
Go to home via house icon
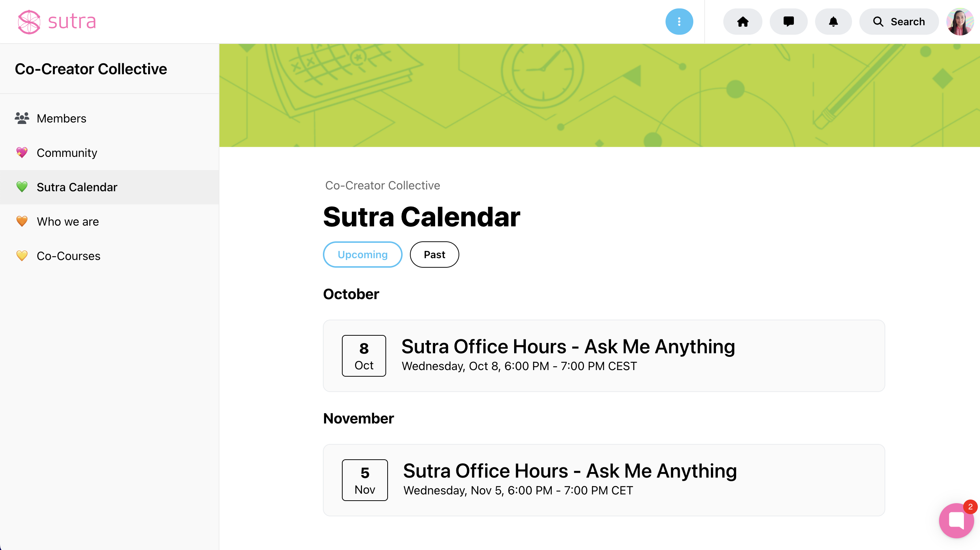coord(742,22)
